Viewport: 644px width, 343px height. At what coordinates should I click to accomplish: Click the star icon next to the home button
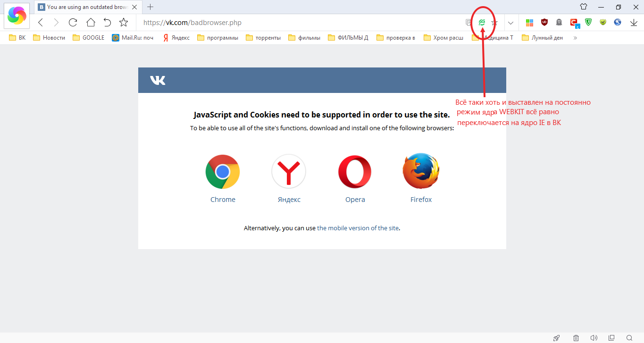[124, 22]
